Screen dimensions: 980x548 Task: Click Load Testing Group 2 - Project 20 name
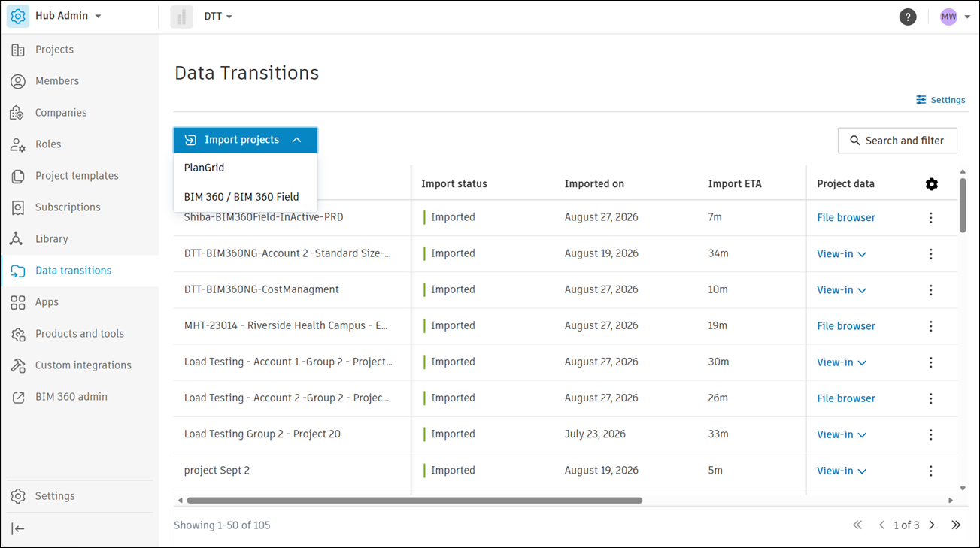click(x=262, y=434)
